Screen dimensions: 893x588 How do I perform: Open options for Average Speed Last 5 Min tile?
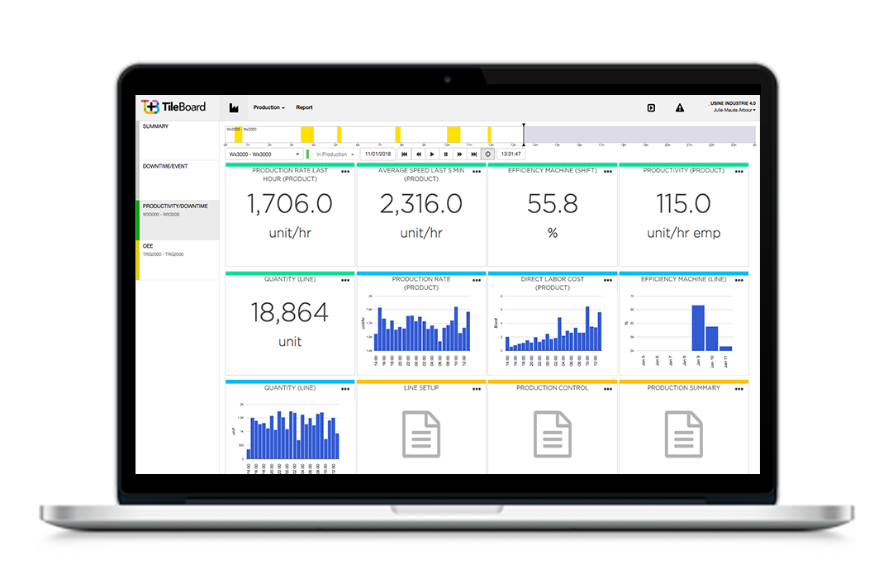pyautogui.click(x=477, y=172)
